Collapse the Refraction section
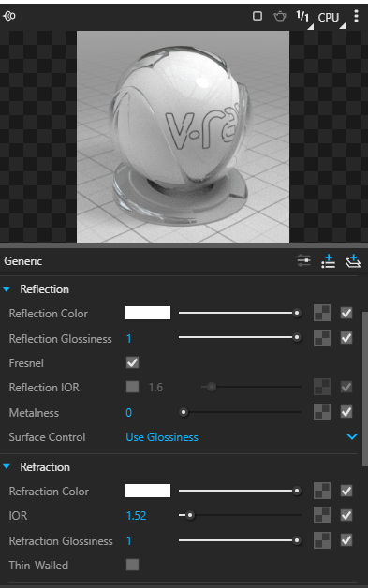This screenshot has width=368, height=588. pyautogui.click(x=7, y=467)
